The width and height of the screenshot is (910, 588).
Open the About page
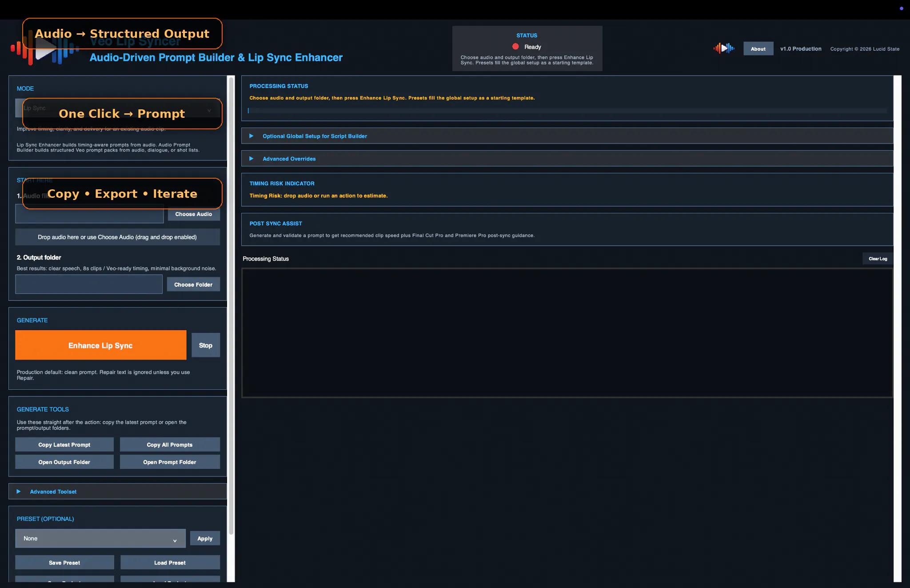tap(758, 49)
